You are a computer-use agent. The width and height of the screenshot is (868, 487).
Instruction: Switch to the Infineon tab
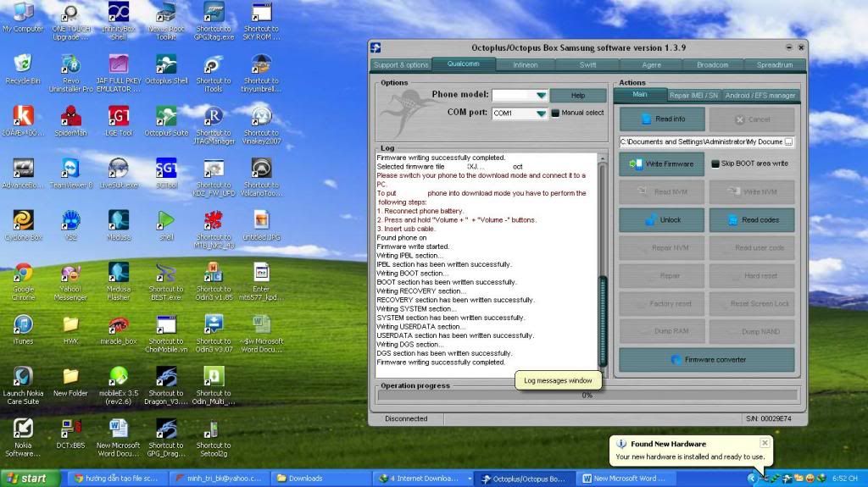[526, 64]
